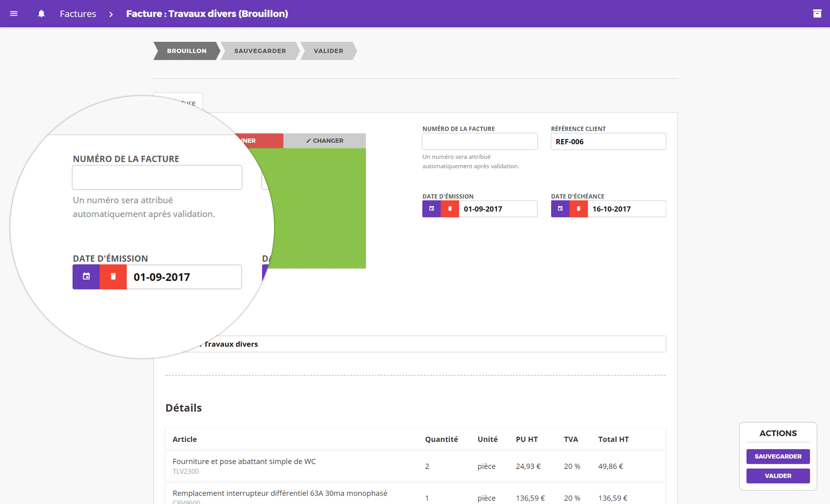Image resolution: width=830 pixels, height=504 pixels.
Task: Click the article code TLV2300
Action: point(186,471)
